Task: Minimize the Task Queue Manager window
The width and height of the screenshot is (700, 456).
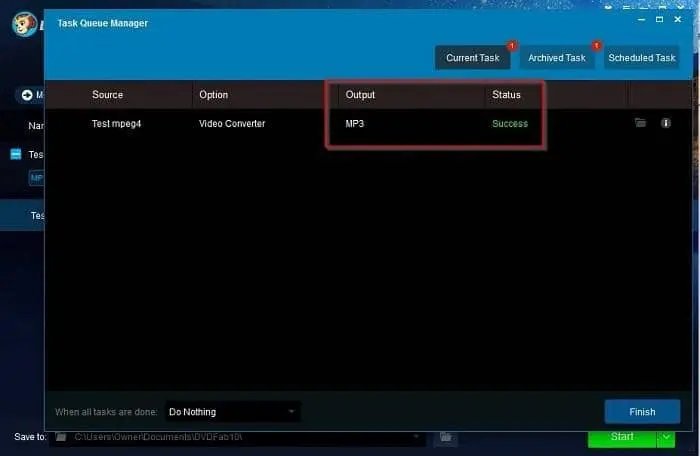Action: 641,19
